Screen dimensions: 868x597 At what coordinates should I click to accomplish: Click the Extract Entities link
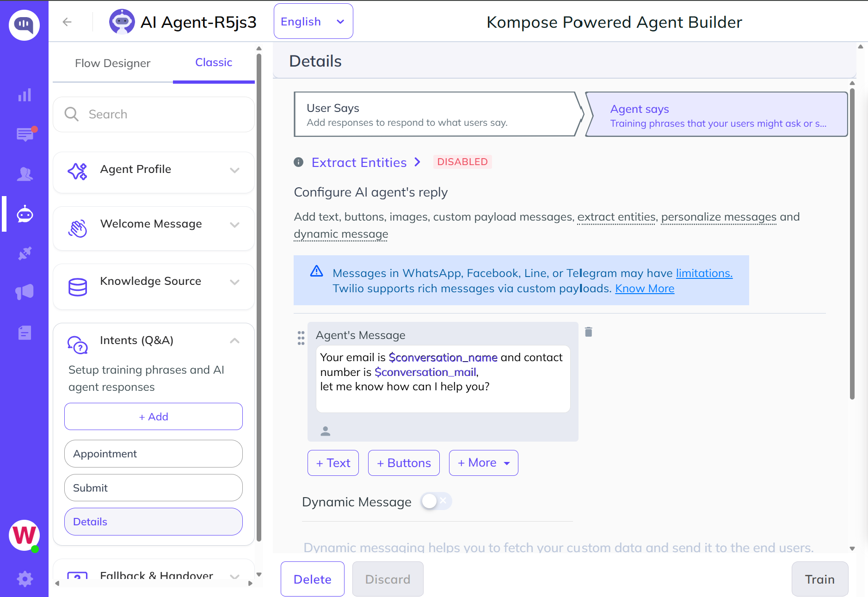point(359,162)
